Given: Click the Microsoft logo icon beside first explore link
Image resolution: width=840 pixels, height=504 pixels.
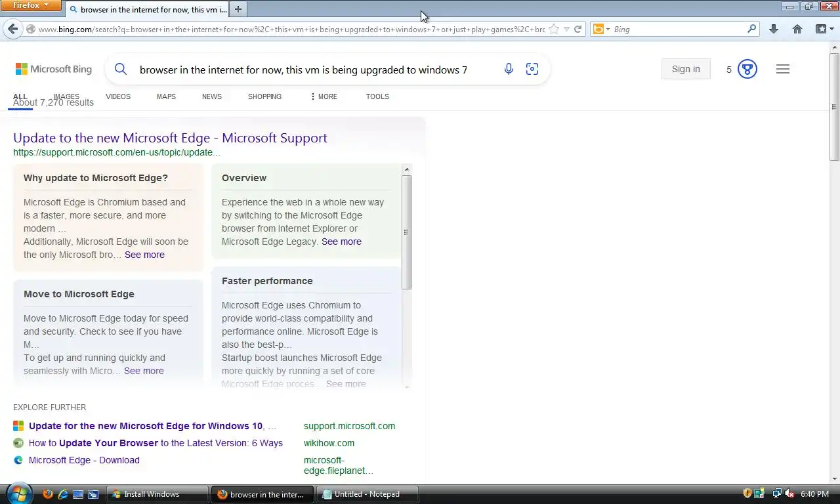Looking at the screenshot, I should tap(18, 426).
